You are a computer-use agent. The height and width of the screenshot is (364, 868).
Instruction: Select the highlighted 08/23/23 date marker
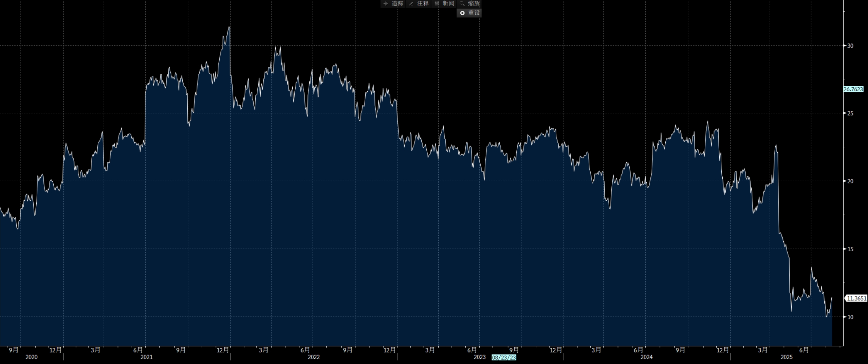(504, 358)
